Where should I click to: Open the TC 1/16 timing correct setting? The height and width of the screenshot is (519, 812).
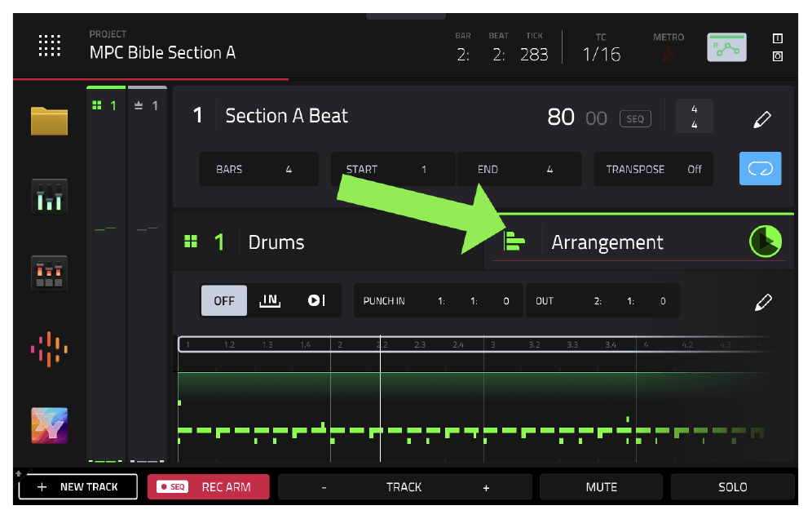[601, 47]
